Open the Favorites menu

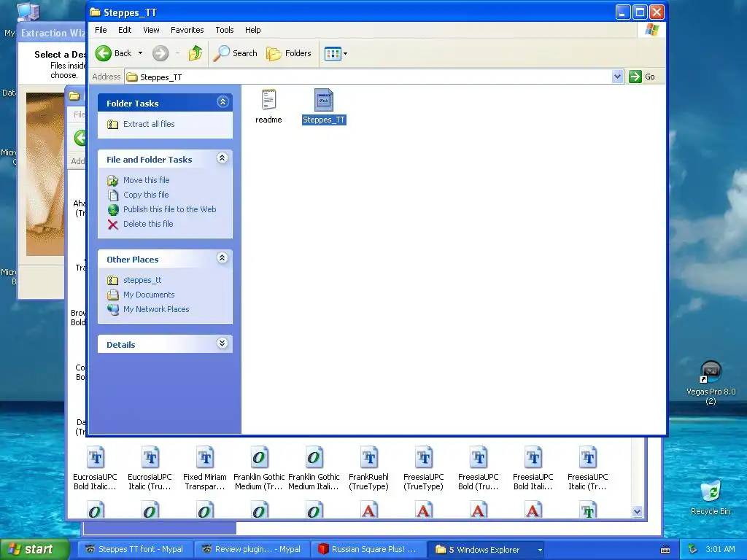(187, 29)
